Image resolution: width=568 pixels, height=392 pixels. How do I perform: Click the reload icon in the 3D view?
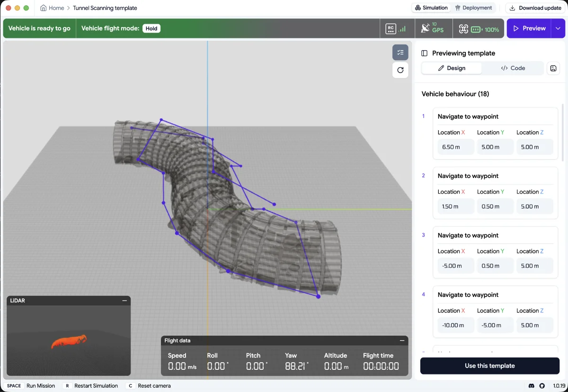[400, 70]
